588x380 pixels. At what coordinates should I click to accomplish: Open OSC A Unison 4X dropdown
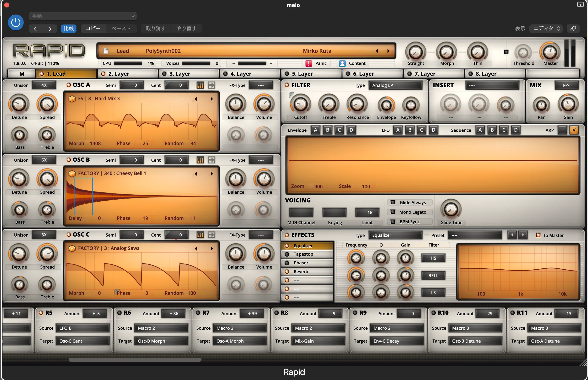pos(44,85)
